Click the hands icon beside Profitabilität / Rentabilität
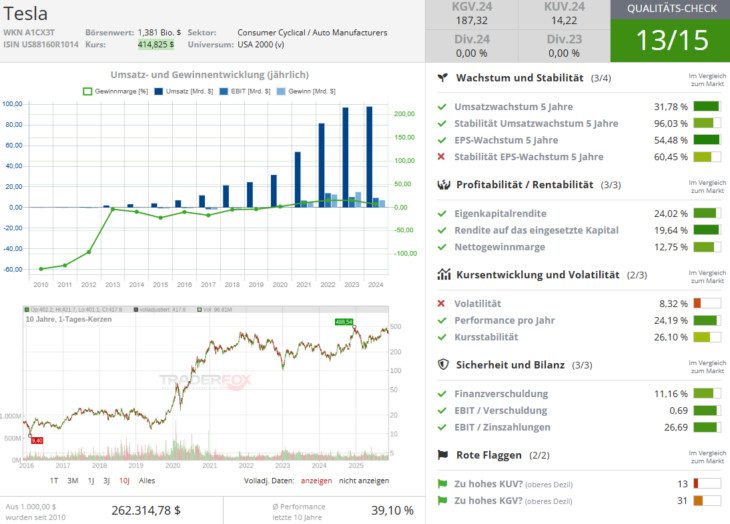This screenshot has width=730, height=524. [442, 185]
